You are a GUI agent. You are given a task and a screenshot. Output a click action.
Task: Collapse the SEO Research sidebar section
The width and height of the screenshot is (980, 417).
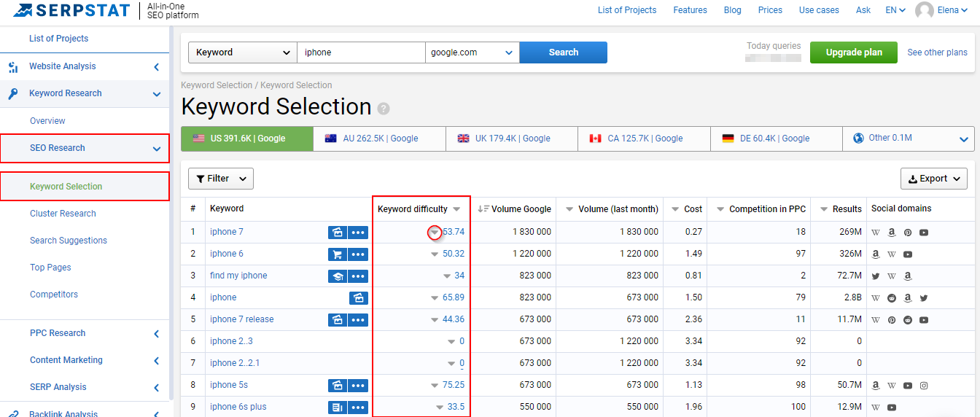click(x=156, y=149)
